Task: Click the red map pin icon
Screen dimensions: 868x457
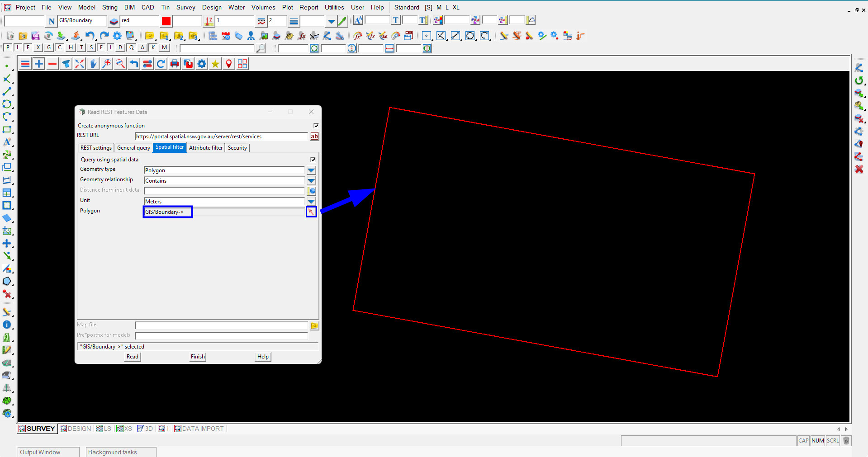Action: click(229, 64)
